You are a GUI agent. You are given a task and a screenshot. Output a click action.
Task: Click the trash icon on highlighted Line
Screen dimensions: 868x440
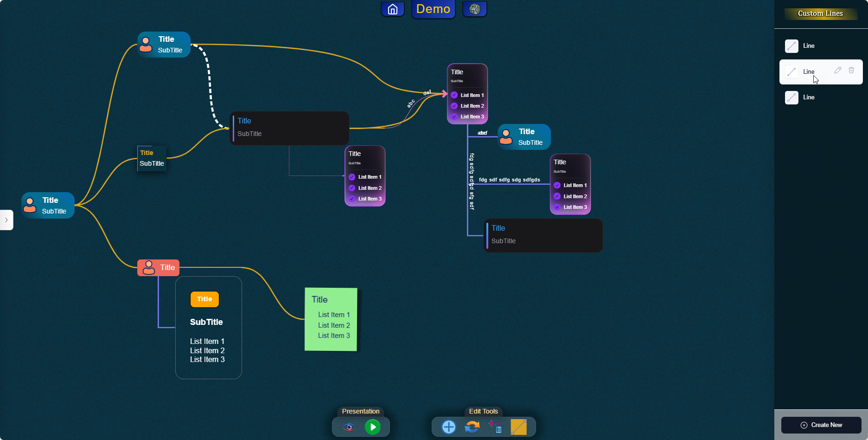(851, 71)
